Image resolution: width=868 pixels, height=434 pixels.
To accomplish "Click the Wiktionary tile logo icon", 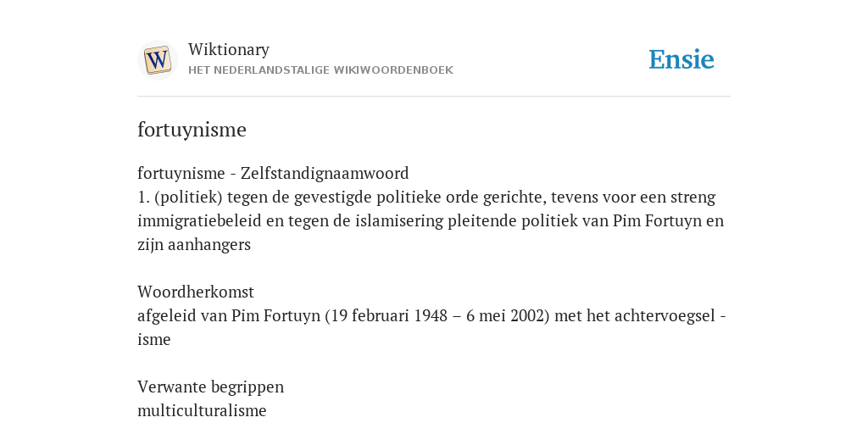I will [157, 60].
